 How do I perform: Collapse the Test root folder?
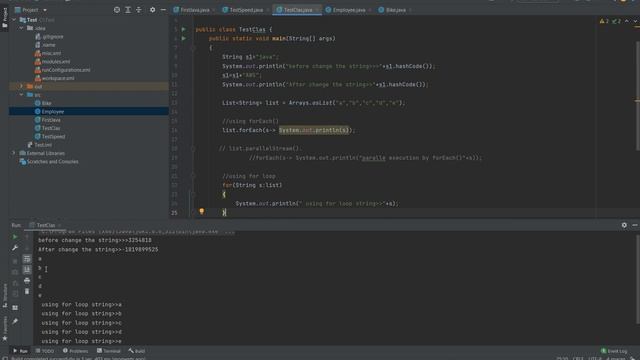click(14, 20)
